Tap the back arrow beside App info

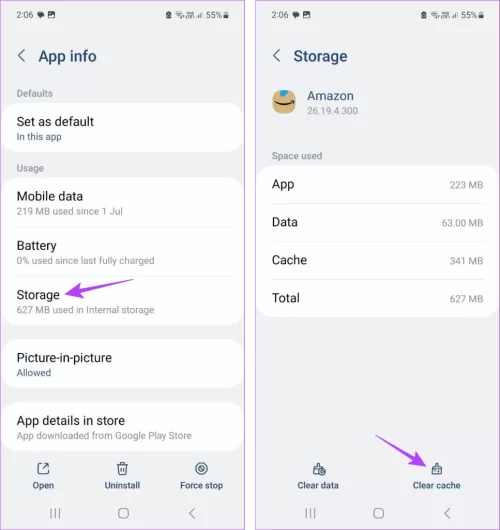22,56
